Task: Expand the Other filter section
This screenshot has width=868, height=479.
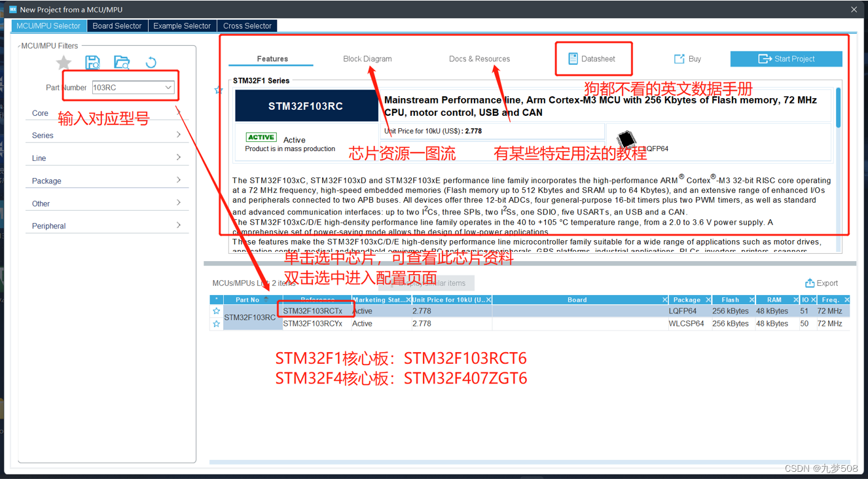Action: pos(107,204)
